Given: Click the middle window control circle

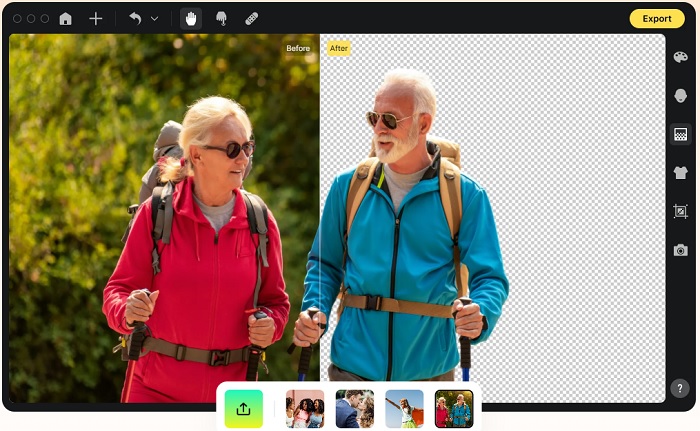Looking at the screenshot, I should (31, 19).
